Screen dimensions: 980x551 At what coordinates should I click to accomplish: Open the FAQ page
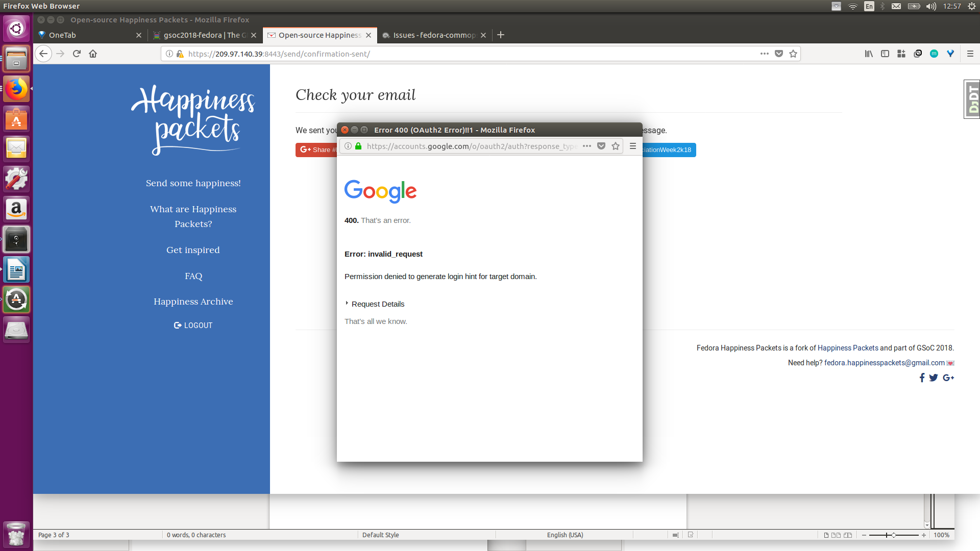(x=193, y=276)
